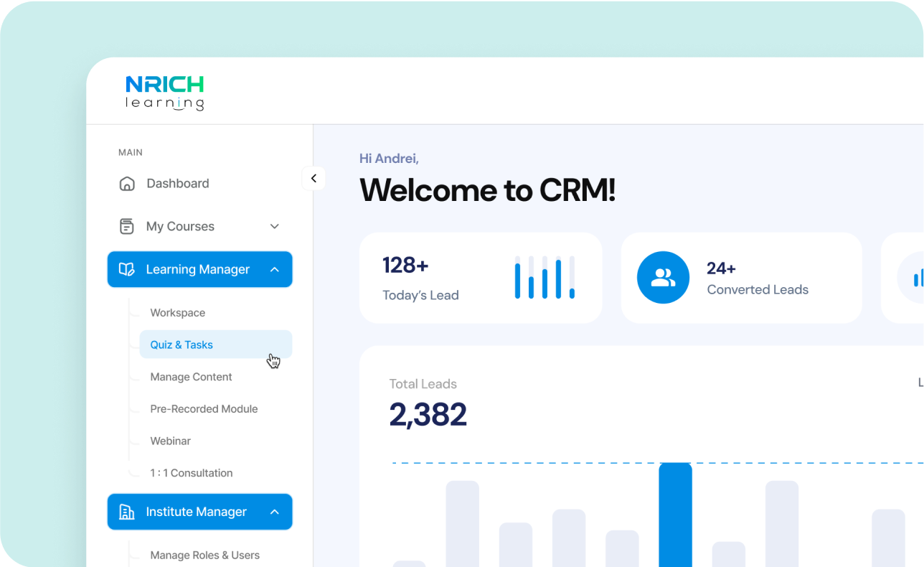924x567 pixels.
Task: Open the Webinar item
Action: [171, 441]
